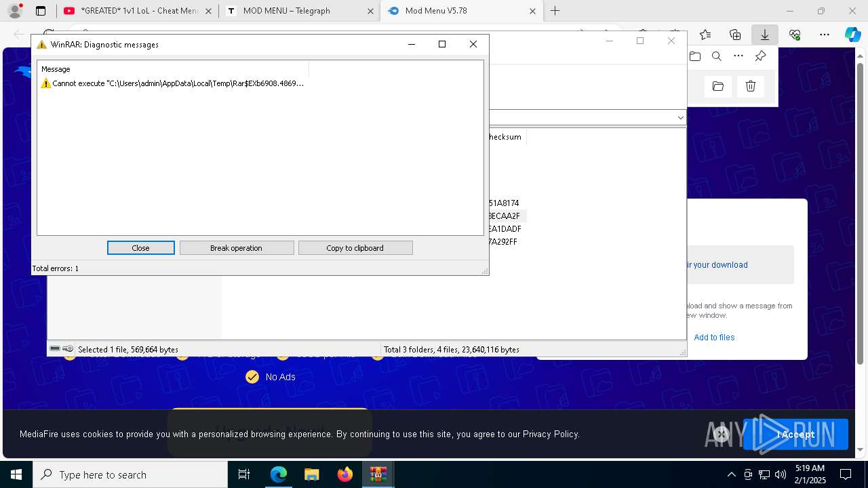The height and width of the screenshot is (488, 868).
Task: Close the 'MOD MENU – Telegraph' tab
Action: (370, 11)
